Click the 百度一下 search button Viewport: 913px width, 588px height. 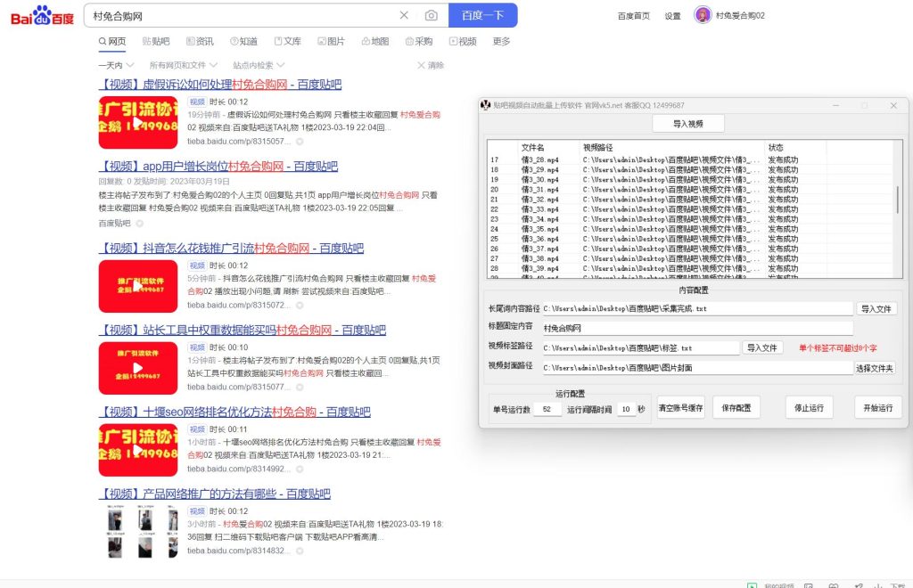[x=482, y=15]
